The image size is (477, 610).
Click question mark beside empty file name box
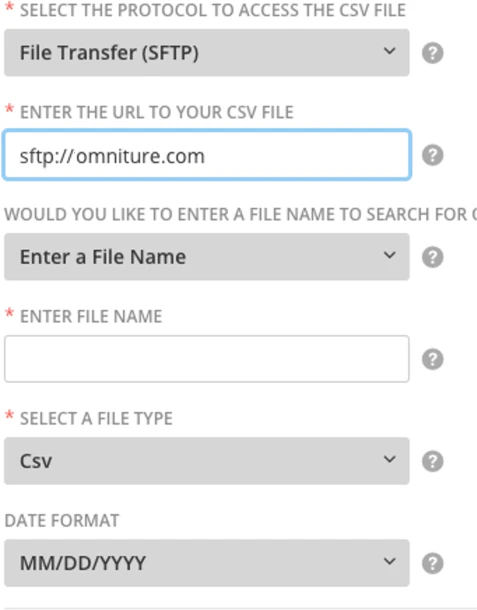[433, 359]
